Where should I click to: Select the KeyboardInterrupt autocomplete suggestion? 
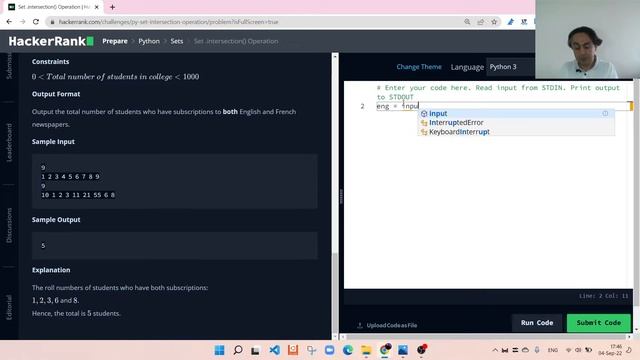click(x=516, y=132)
